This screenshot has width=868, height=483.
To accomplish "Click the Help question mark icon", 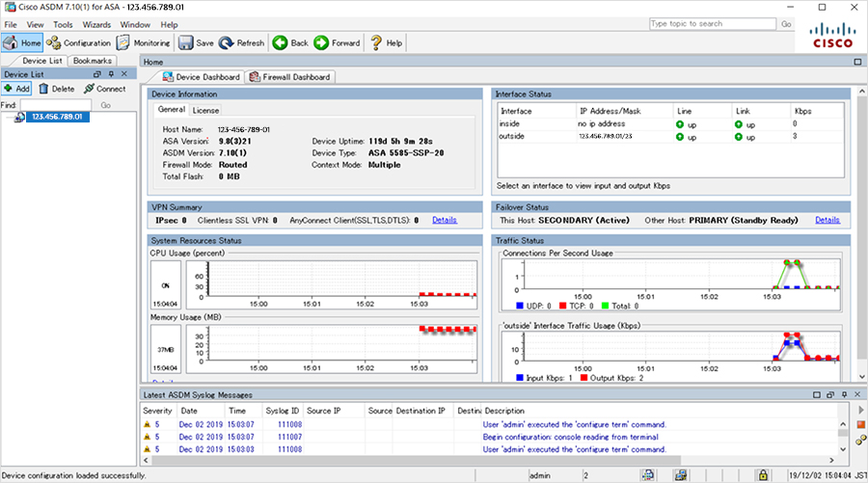I will [x=376, y=42].
